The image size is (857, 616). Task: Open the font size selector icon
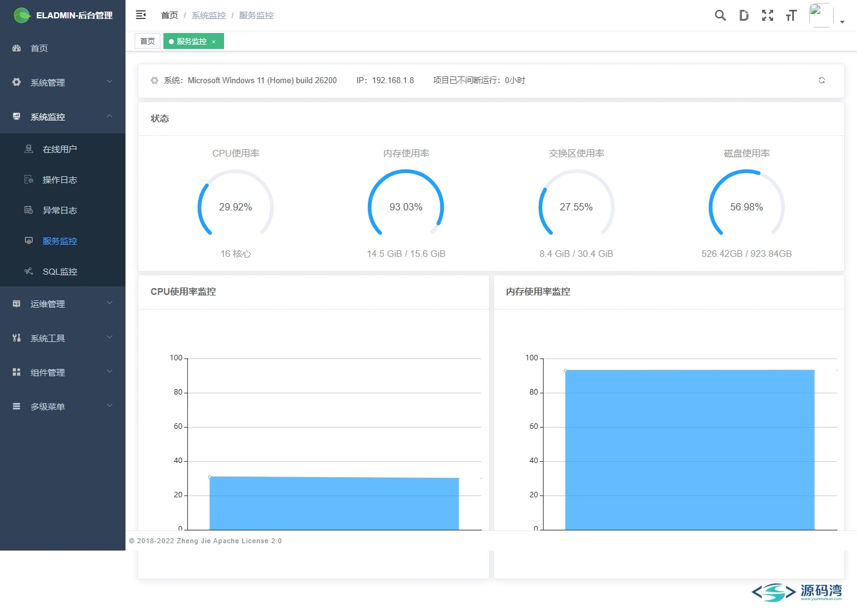(x=791, y=15)
